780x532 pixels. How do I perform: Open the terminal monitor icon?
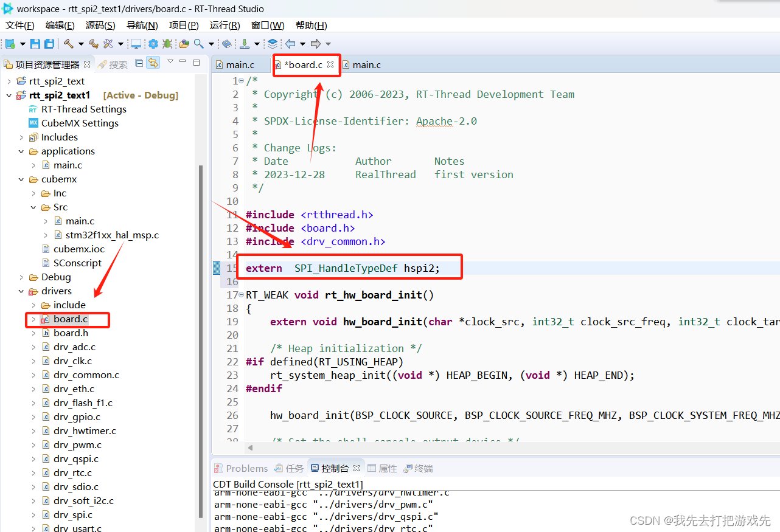136,44
